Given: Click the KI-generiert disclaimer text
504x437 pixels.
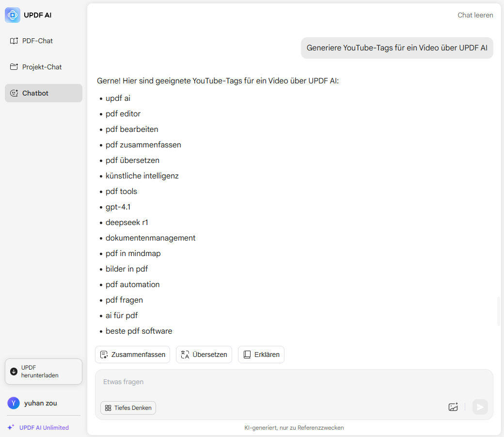Looking at the screenshot, I should (x=294, y=428).
